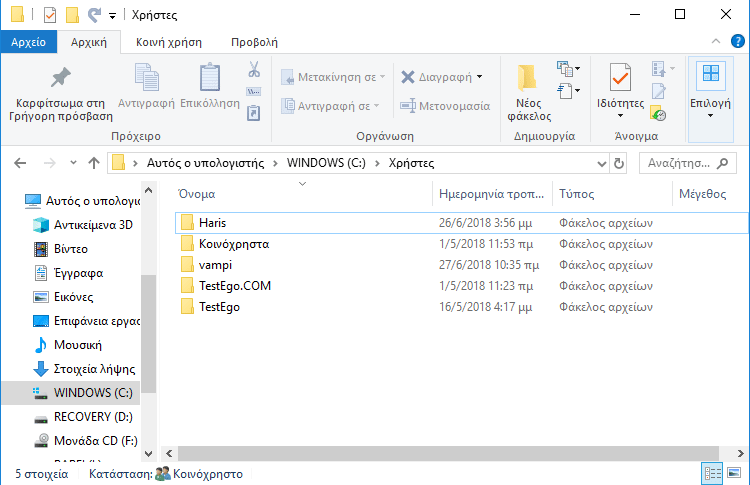Screen dimensions: 750x485
Task: Click the navigation pane vertical scrollbar
Action: (148, 333)
